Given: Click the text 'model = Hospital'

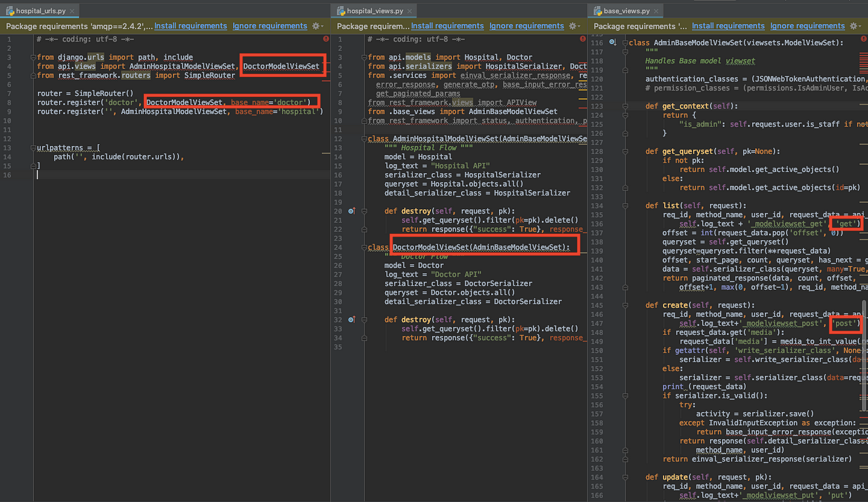Looking at the screenshot, I should click(x=418, y=157).
